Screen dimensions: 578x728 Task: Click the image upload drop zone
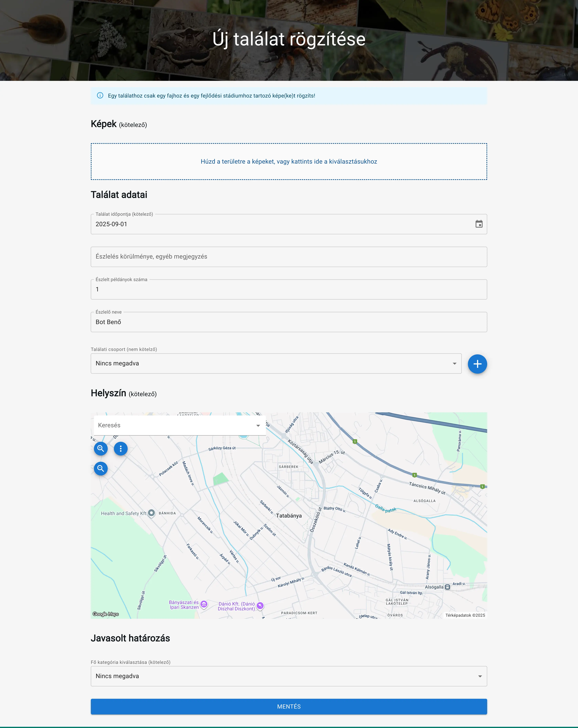(289, 161)
